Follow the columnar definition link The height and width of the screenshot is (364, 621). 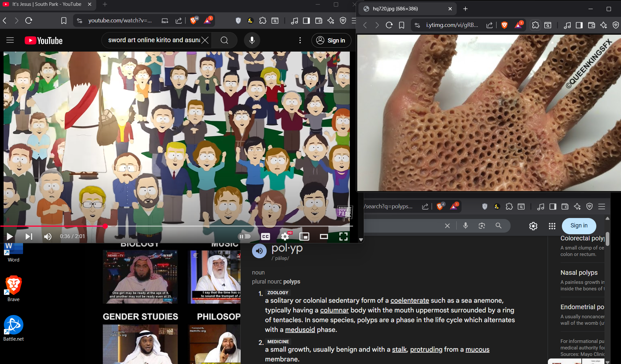[x=334, y=310]
